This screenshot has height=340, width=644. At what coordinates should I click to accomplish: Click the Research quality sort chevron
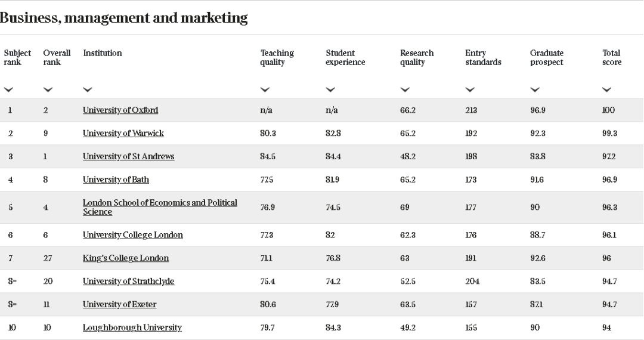(405, 89)
